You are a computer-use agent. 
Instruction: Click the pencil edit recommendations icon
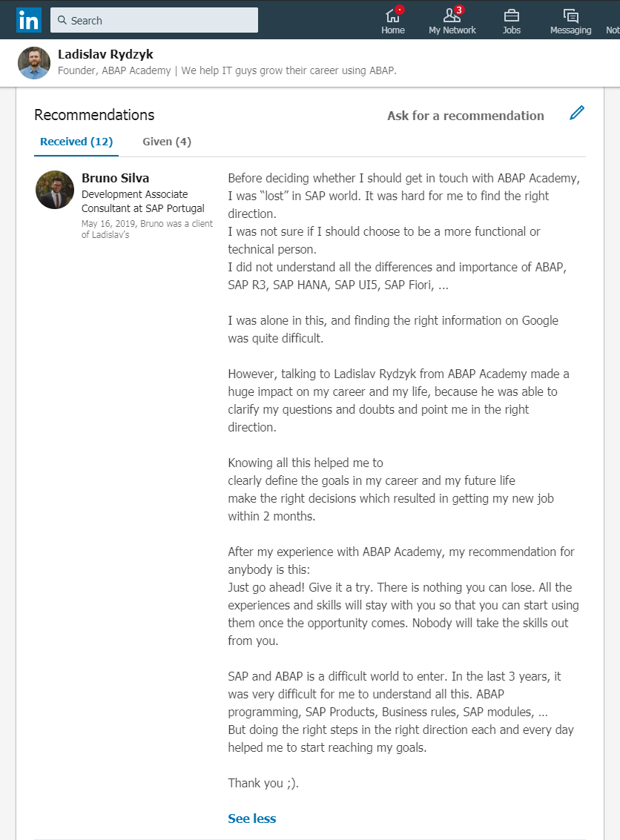[576, 113]
